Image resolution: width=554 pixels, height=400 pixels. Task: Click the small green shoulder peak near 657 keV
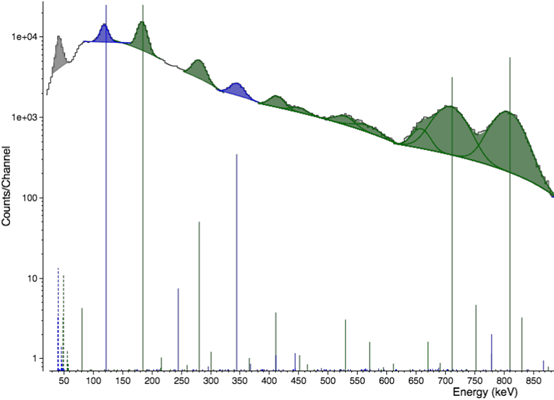coord(420,139)
